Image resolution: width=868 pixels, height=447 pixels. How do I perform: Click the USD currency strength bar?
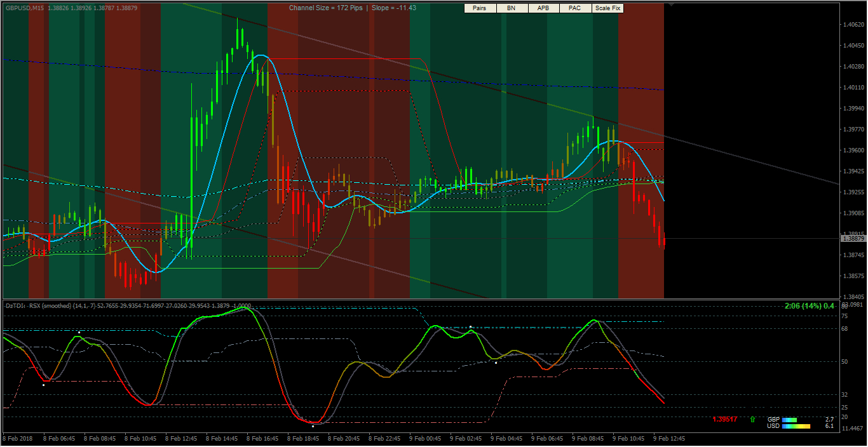[x=797, y=426]
